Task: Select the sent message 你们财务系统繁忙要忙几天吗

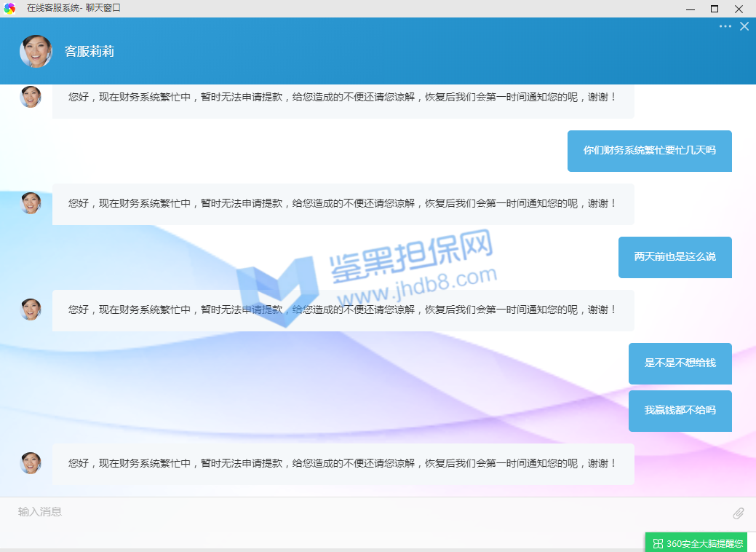Action: point(649,151)
